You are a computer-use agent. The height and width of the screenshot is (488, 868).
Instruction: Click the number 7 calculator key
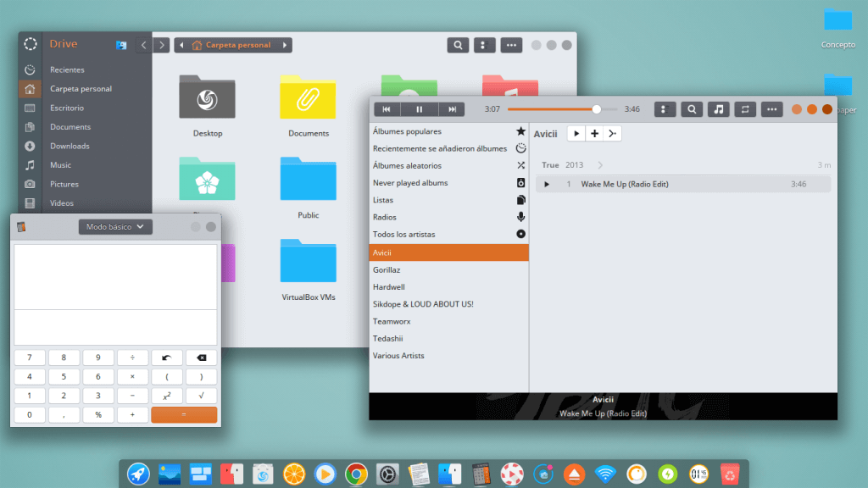30,358
